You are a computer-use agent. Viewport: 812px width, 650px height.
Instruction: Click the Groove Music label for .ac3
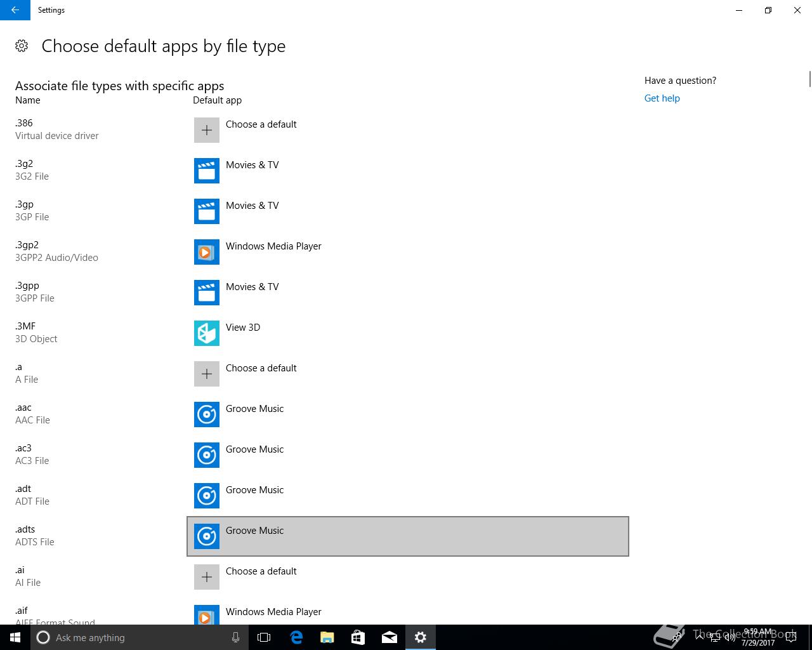255,449
